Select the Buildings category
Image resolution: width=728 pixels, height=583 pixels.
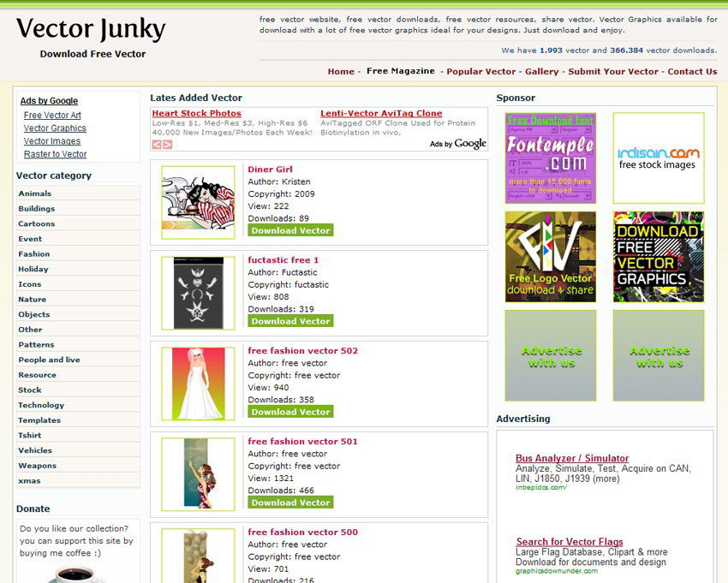[78, 209]
